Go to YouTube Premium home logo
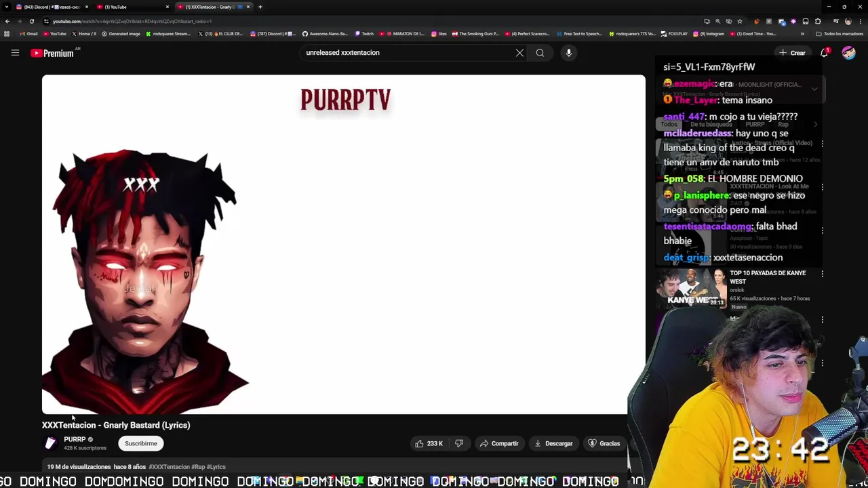 [x=52, y=53]
